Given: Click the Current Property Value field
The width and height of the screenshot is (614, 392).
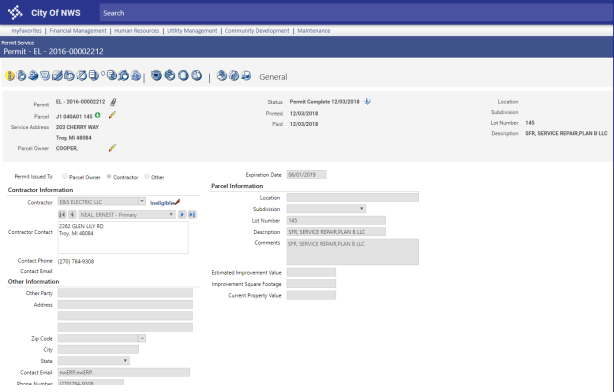Looking at the screenshot, I should tap(311, 295).
